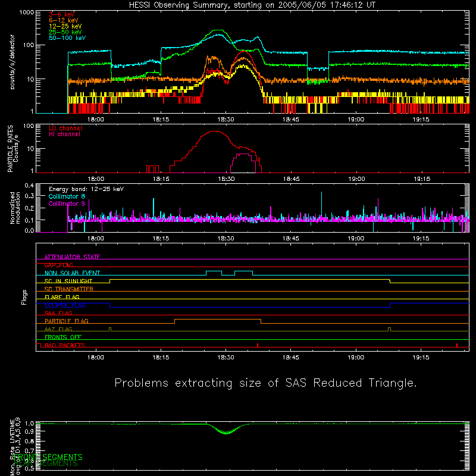
Task: Click 19:00 tick under the particle rates plot
Action: coord(356,179)
